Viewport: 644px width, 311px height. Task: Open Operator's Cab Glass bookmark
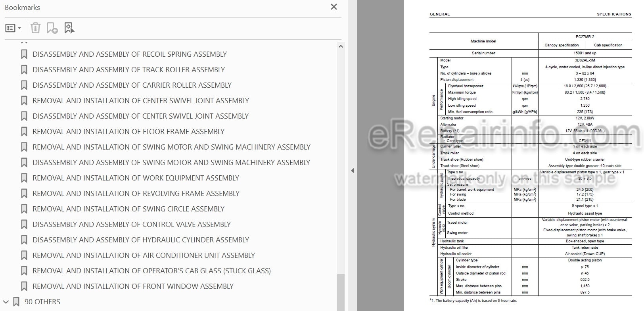tap(151, 271)
